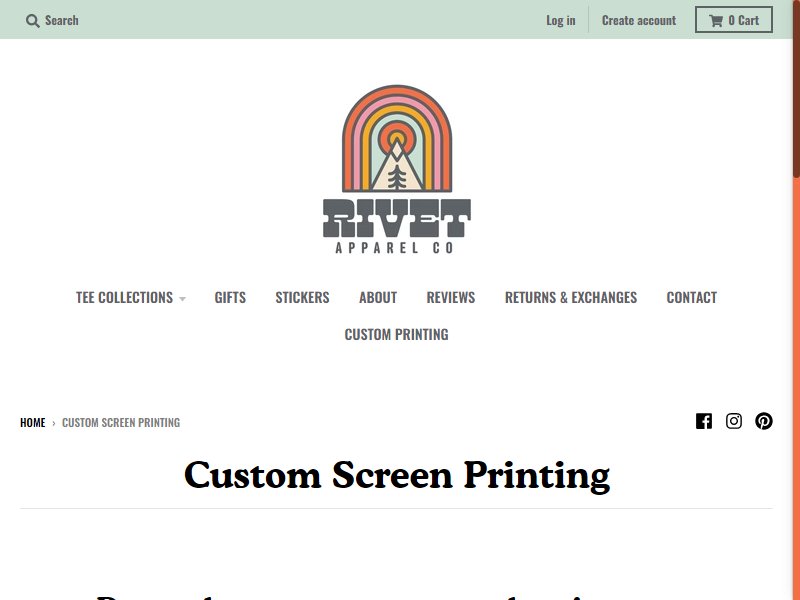Click the Create account link
This screenshot has height=600, width=800.
[x=639, y=20]
